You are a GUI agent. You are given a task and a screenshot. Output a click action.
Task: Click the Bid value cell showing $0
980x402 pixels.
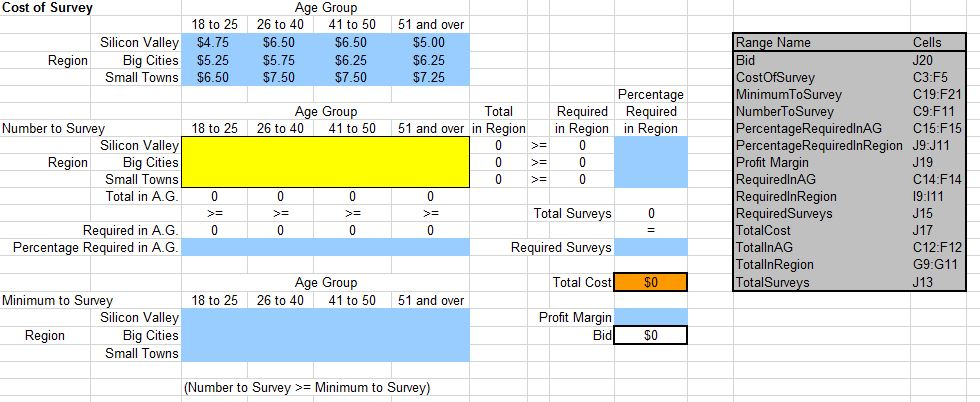coord(650,335)
